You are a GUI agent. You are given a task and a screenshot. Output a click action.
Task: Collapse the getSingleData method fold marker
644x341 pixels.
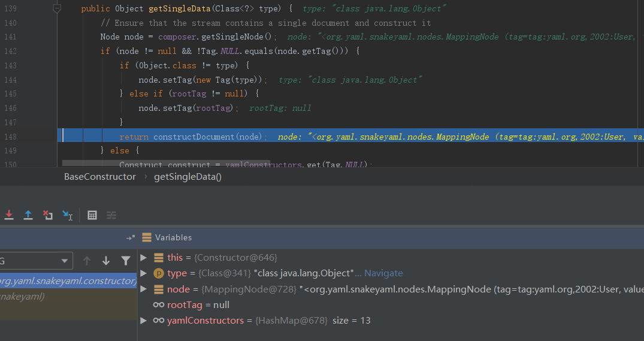[x=57, y=9]
